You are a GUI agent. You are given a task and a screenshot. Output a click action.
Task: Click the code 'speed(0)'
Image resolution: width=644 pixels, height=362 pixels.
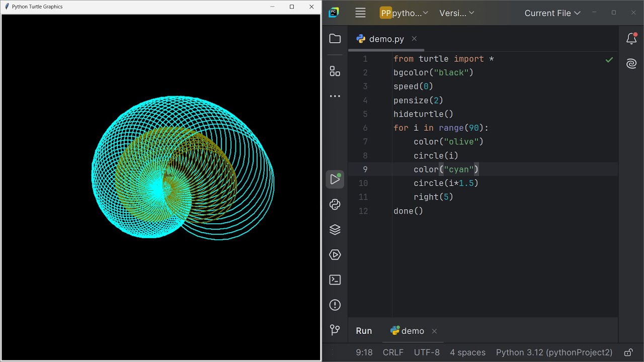point(414,86)
